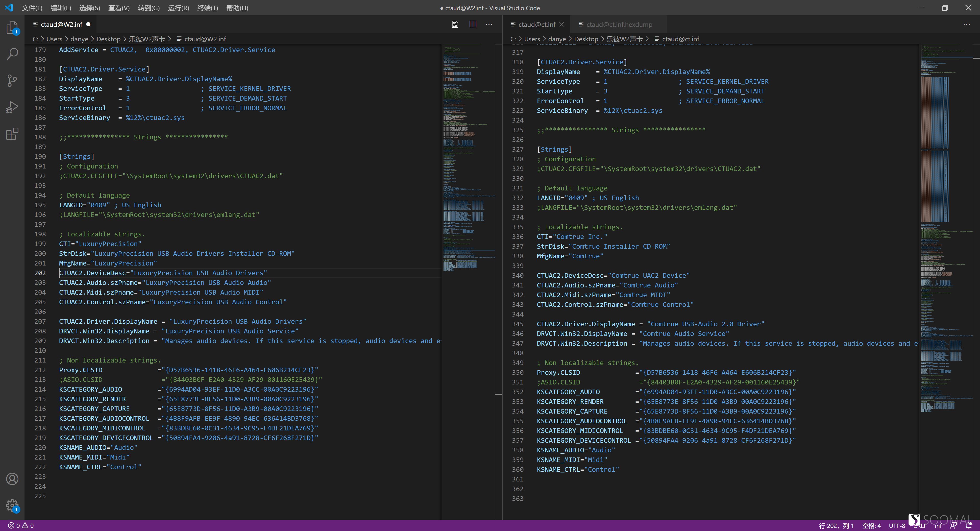The width and height of the screenshot is (980, 531).
Task: Click the notifications bell in status bar
Action: (x=969, y=525)
